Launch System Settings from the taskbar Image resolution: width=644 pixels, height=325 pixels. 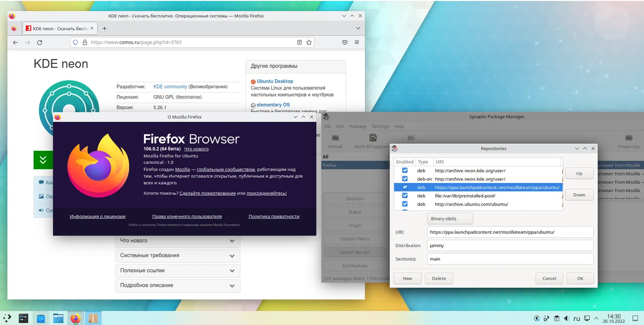[x=23, y=319]
